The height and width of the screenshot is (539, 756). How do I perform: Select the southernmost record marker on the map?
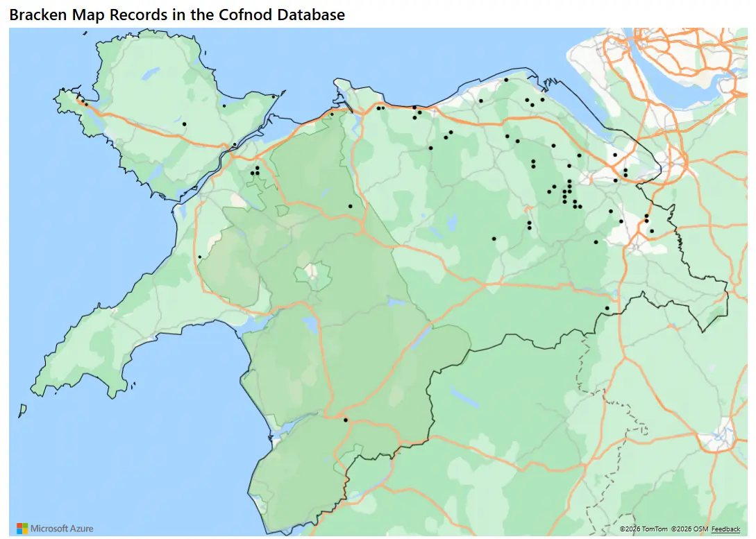pyautogui.click(x=345, y=420)
